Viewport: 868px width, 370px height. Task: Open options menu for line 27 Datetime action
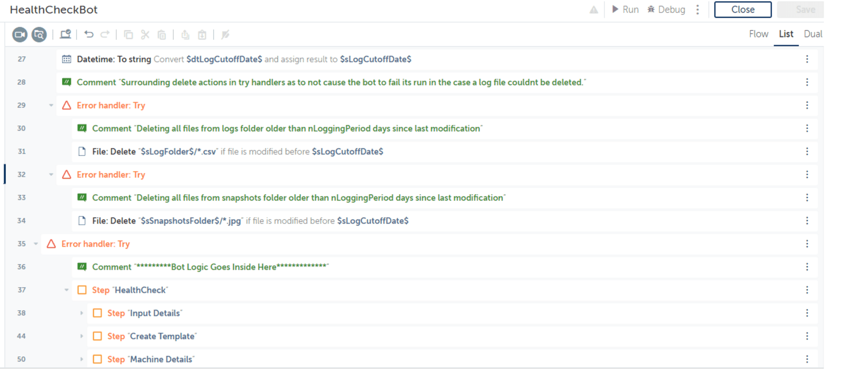point(807,59)
